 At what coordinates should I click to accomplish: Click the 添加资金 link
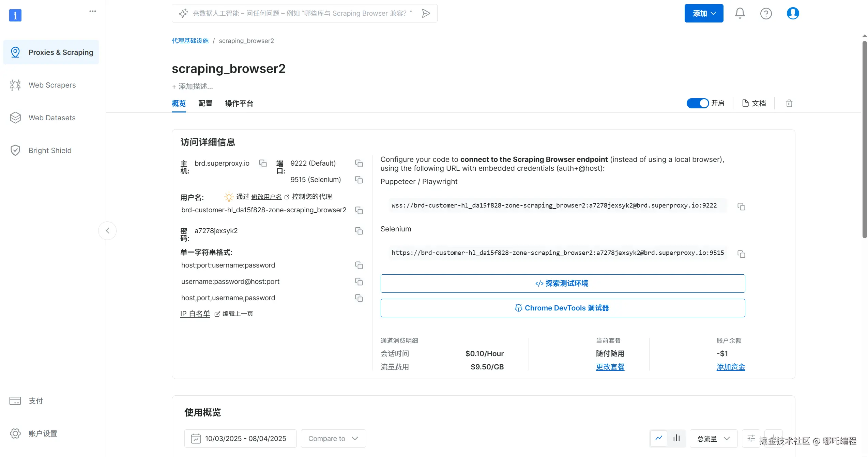[x=731, y=367]
